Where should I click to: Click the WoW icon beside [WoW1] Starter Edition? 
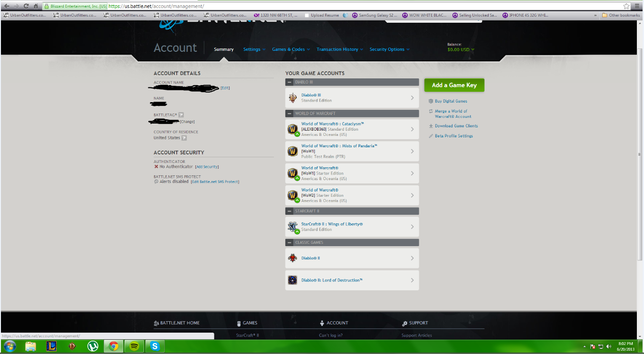293,173
